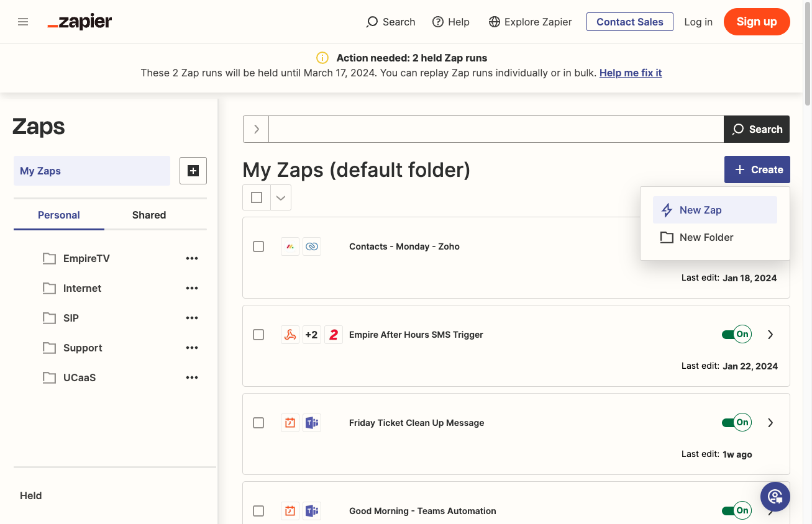Turn off Empire After Hours SMS Trigger toggle
The image size is (812, 524).
coord(737,335)
